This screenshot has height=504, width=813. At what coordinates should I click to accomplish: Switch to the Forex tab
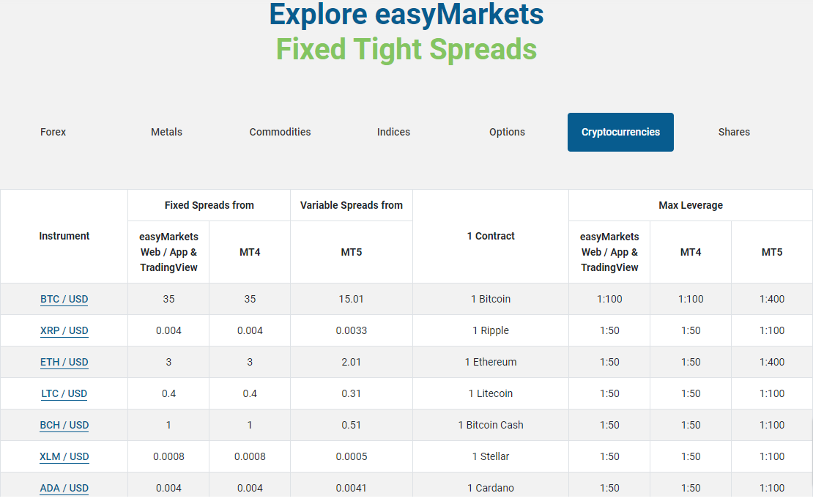coord(53,132)
